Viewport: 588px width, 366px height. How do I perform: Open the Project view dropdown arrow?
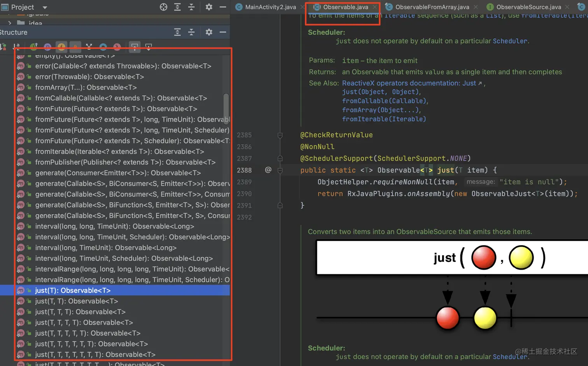click(x=45, y=7)
